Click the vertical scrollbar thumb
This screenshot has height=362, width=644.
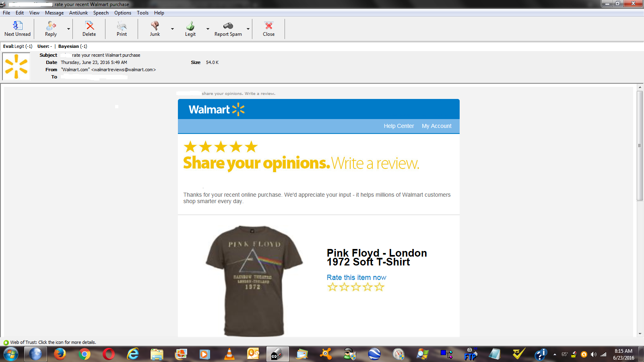tap(640, 146)
